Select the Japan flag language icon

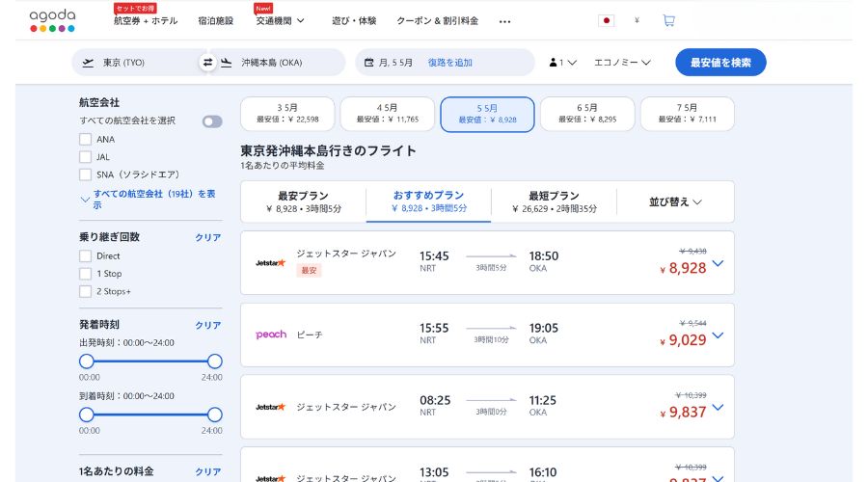[x=607, y=21]
